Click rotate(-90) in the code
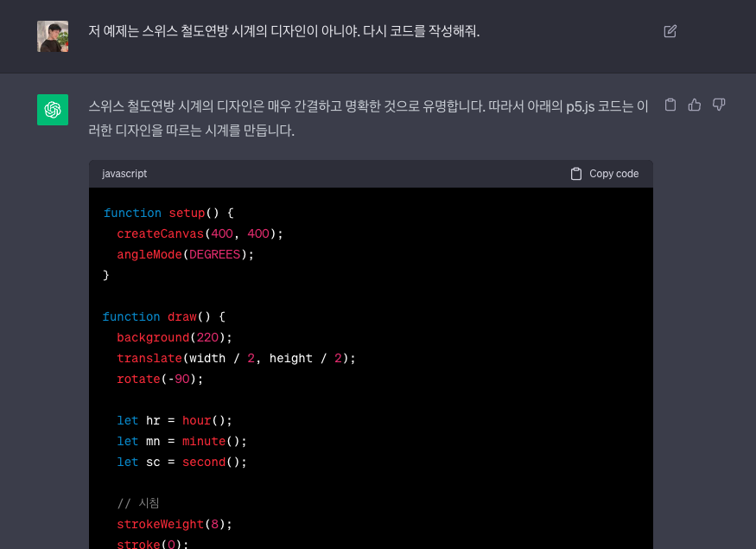 click(156, 379)
